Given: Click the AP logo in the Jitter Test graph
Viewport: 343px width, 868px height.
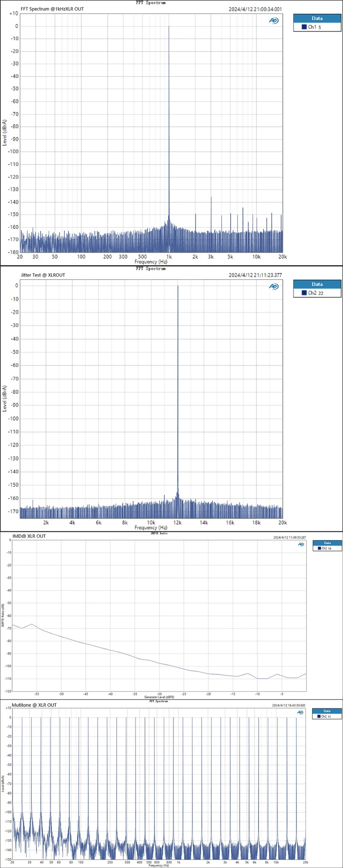Looking at the screenshot, I should pyautogui.click(x=274, y=286).
